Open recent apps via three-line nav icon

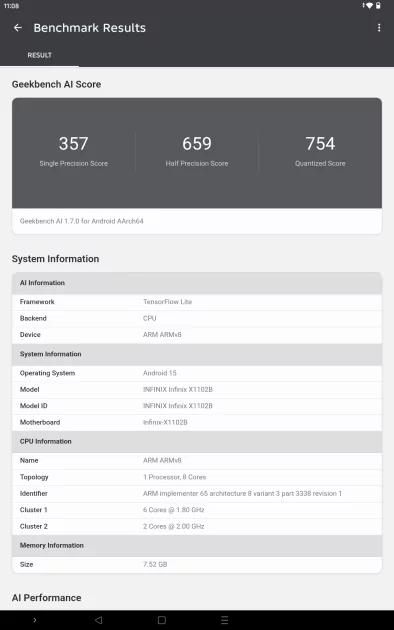tap(225, 620)
